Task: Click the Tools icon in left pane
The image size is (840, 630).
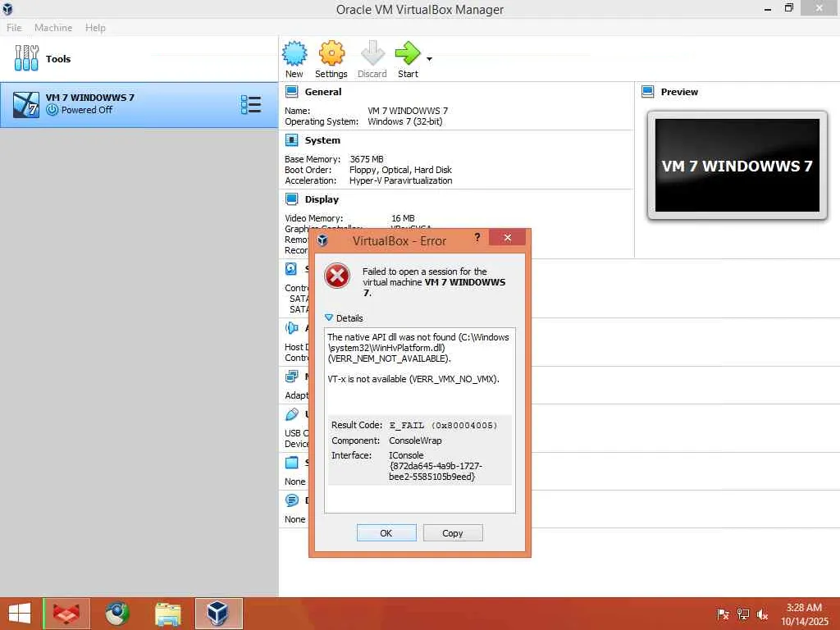Action: coord(26,58)
